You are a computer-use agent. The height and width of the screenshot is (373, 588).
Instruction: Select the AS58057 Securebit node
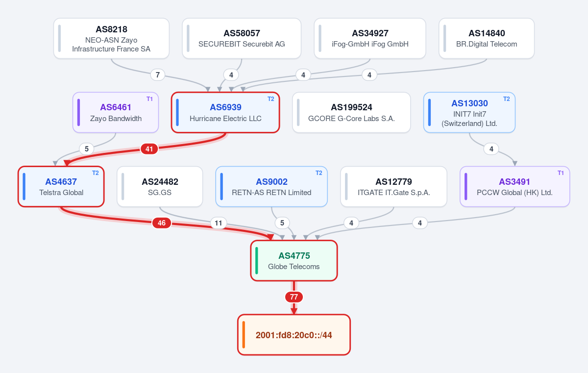[x=242, y=38]
